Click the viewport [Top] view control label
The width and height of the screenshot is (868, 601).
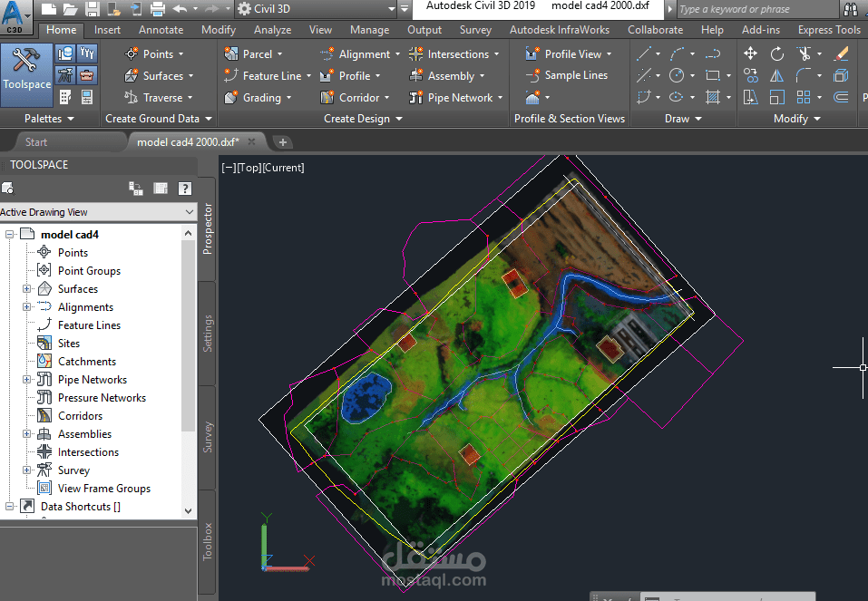tap(249, 168)
